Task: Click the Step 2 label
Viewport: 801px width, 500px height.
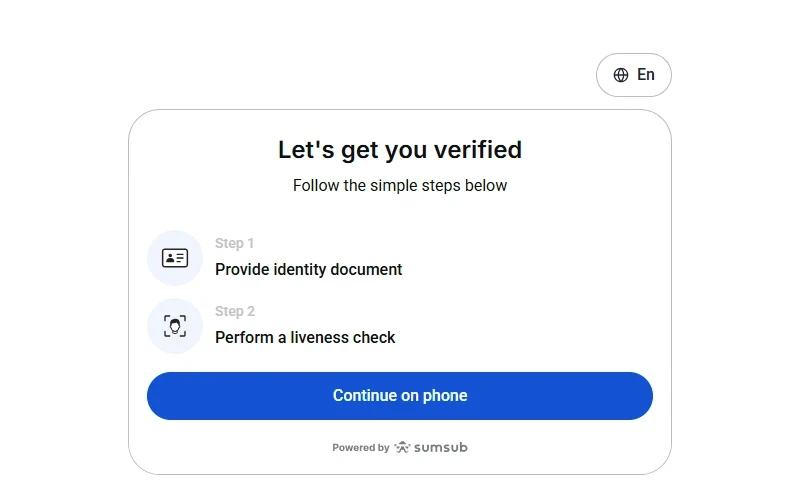Action: (x=234, y=311)
